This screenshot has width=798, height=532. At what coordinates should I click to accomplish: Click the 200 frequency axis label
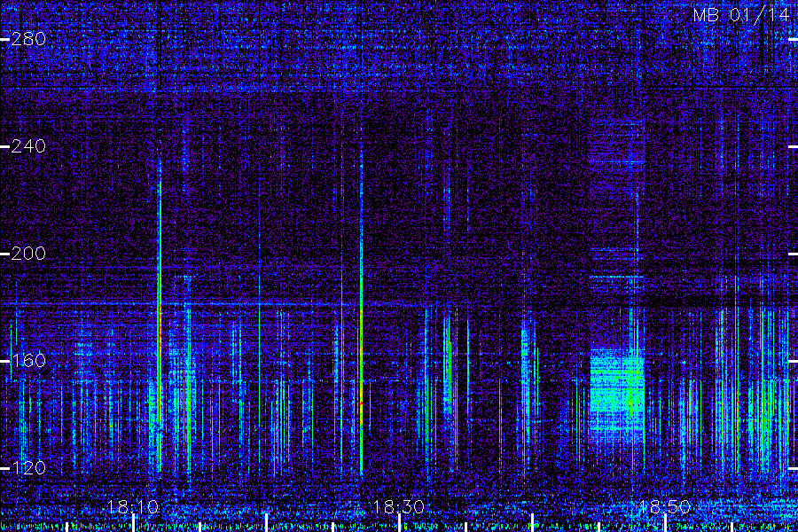[28, 253]
